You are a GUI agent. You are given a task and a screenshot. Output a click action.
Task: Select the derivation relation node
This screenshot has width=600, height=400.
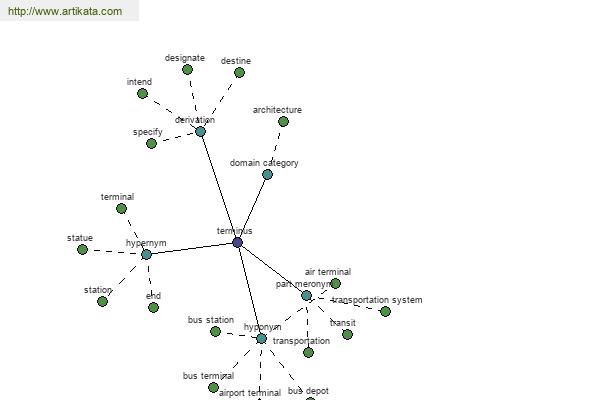(200, 132)
